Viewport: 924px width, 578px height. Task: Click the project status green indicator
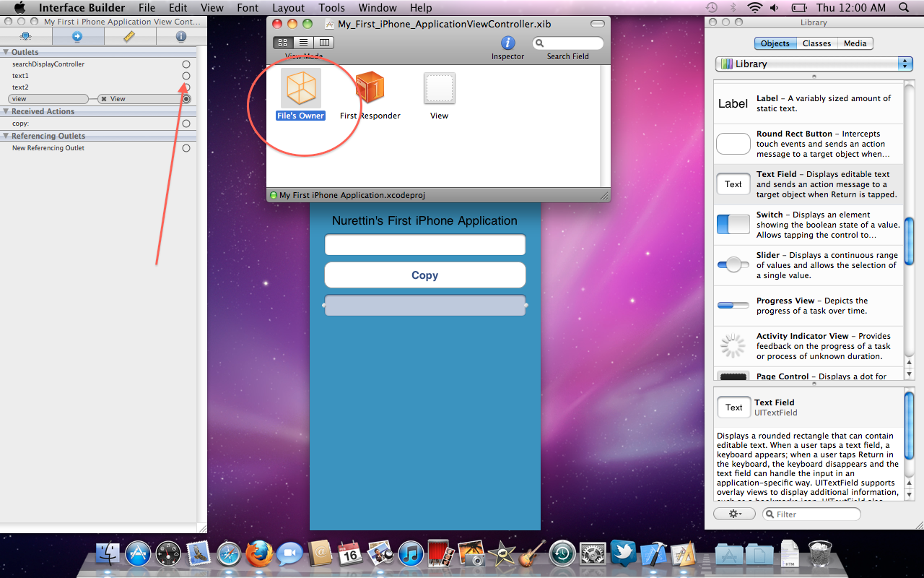[x=274, y=195]
